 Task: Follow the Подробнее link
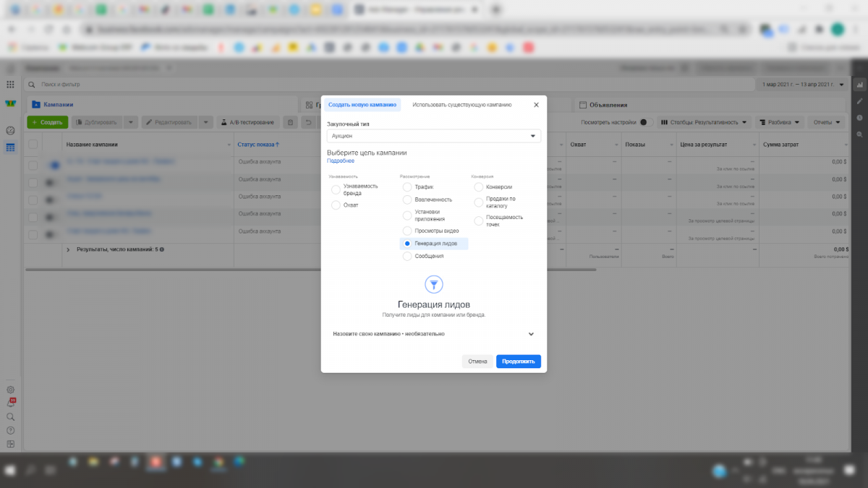341,160
